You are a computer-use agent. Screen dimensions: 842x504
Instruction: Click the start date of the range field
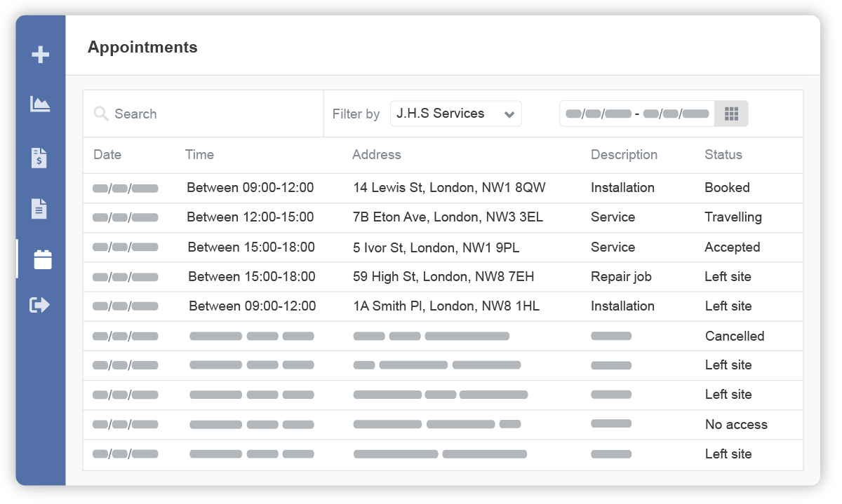[x=600, y=113]
